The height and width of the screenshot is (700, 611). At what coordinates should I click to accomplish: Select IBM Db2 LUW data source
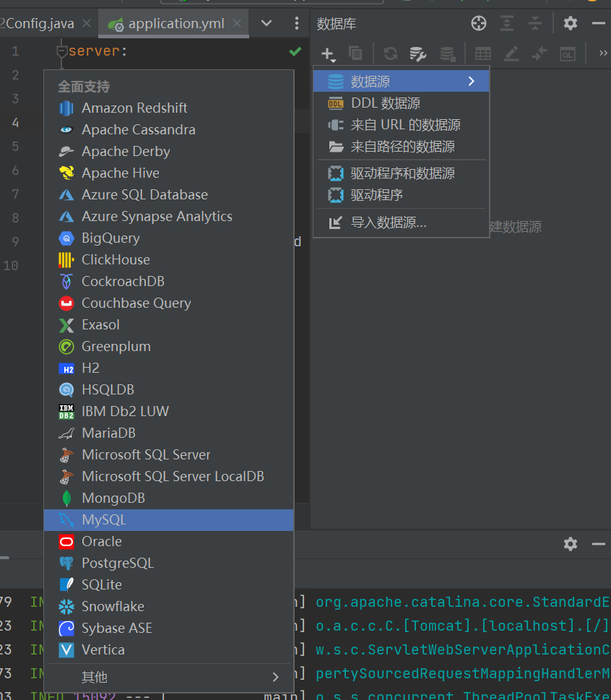tap(169, 411)
